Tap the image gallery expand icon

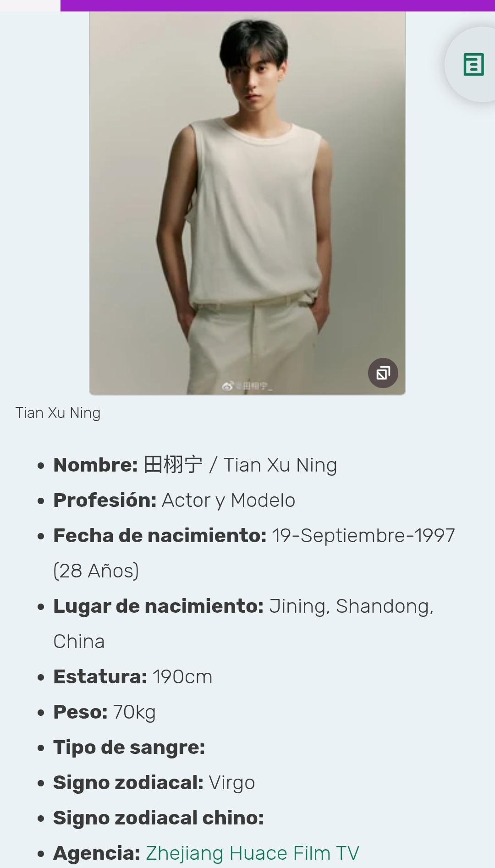[383, 373]
